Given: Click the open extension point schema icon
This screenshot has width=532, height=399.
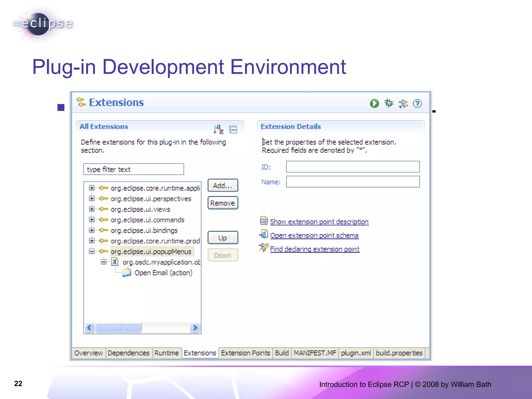Looking at the screenshot, I should coord(264,234).
